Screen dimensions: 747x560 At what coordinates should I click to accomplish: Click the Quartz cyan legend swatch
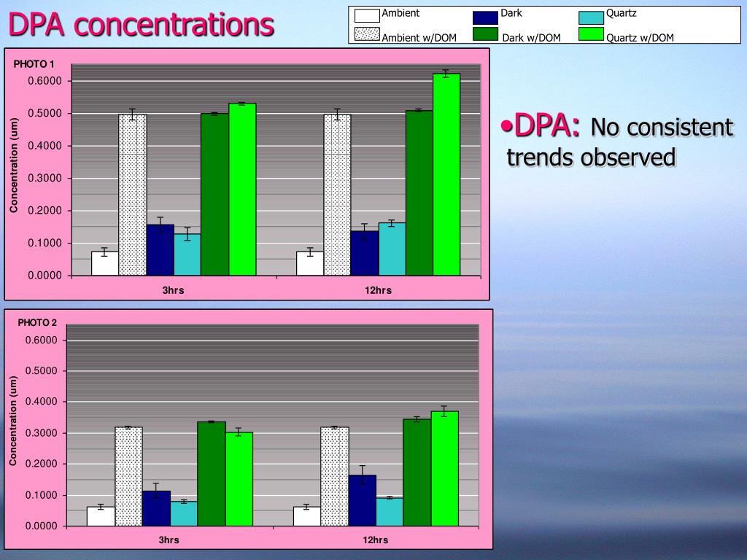pos(591,17)
